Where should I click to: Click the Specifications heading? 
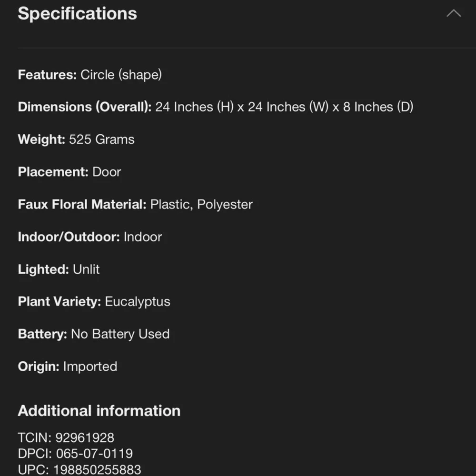click(x=78, y=14)
